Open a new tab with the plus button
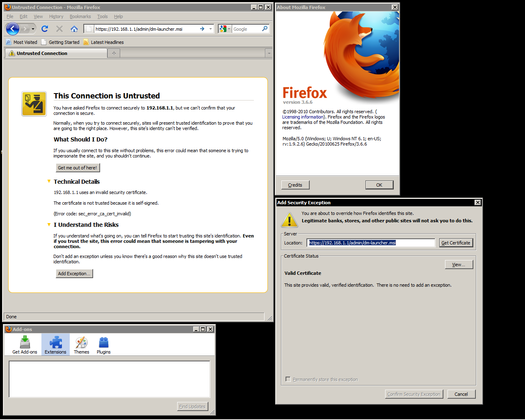 pyautogui.click(x=114, y=53)
